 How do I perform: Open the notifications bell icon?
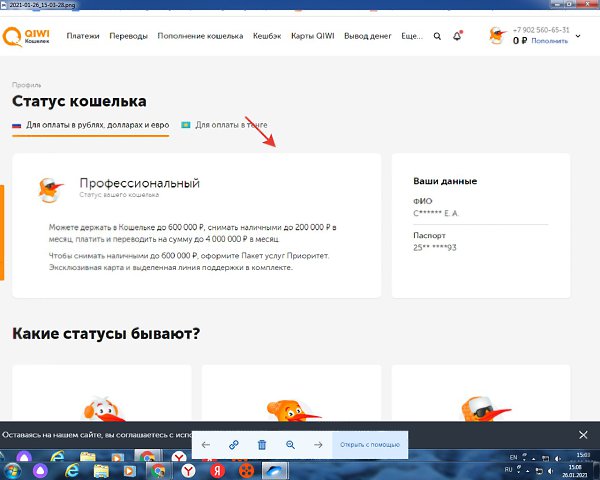tap(458, 36)
